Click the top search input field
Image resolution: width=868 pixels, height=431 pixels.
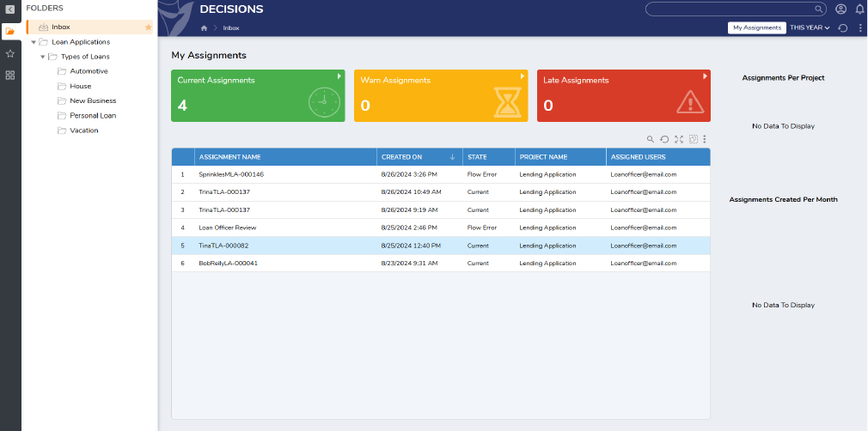737,9
